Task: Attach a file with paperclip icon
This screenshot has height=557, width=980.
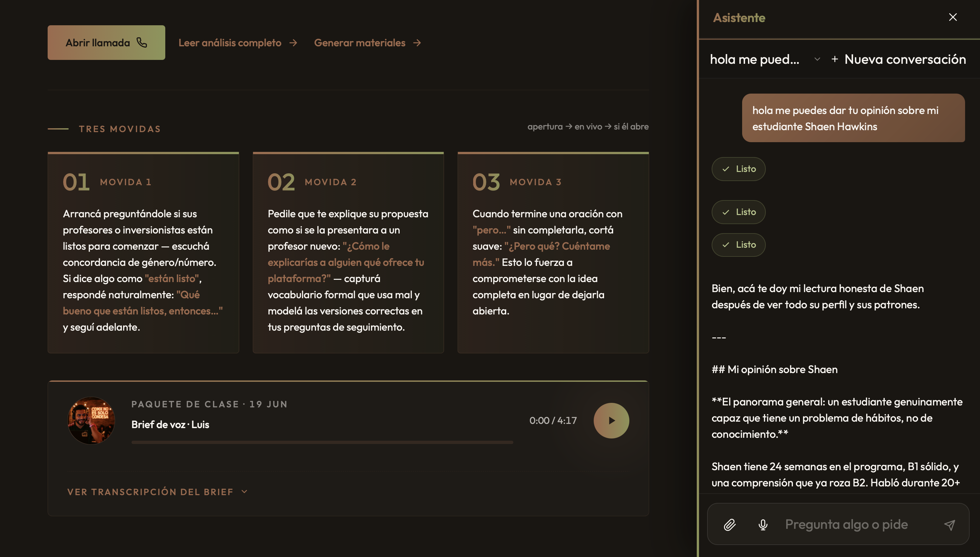Action: (x=729, y=525)
